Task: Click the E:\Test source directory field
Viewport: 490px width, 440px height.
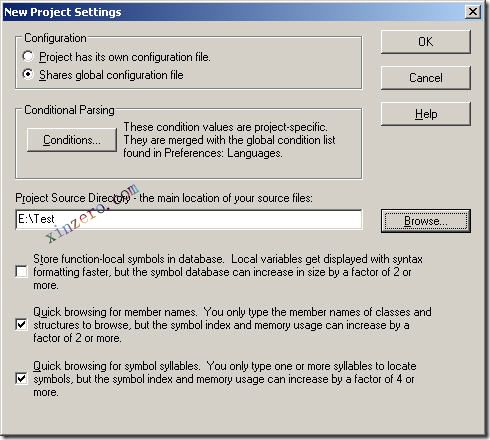Action: (189, 219)
